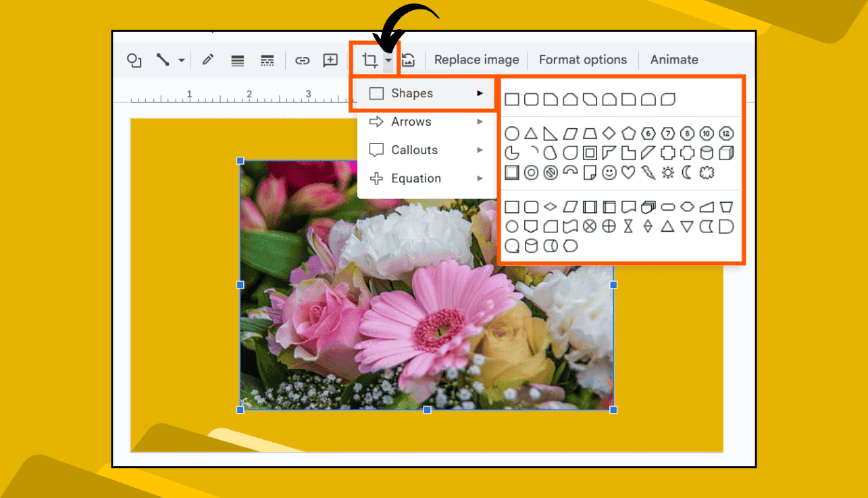The height and width of the screenshot is (498, 868).
Task: Click the Border weight icon
Action: [x=237, y=59]
